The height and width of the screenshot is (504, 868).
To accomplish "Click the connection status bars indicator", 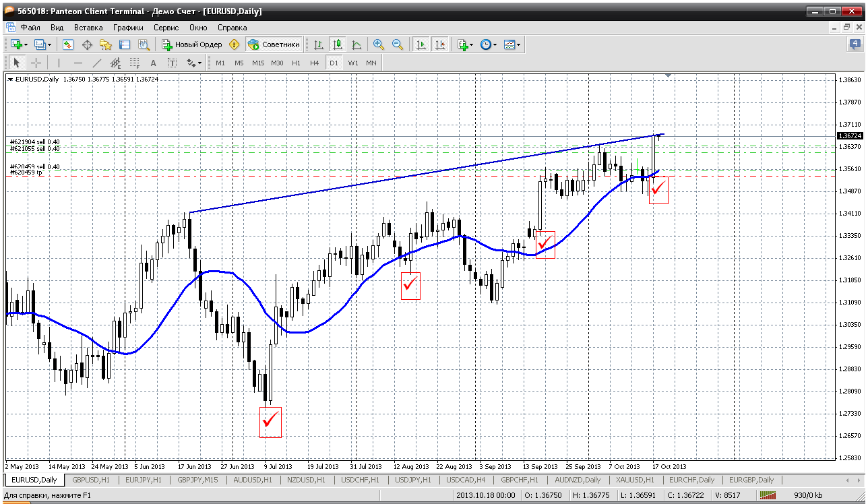I will coord(767,495).
